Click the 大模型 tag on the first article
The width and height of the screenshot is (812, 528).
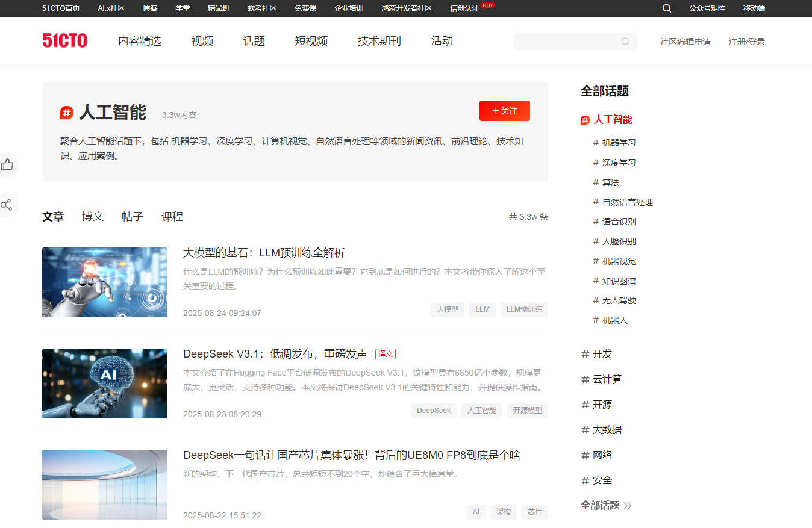coord(447,309)
